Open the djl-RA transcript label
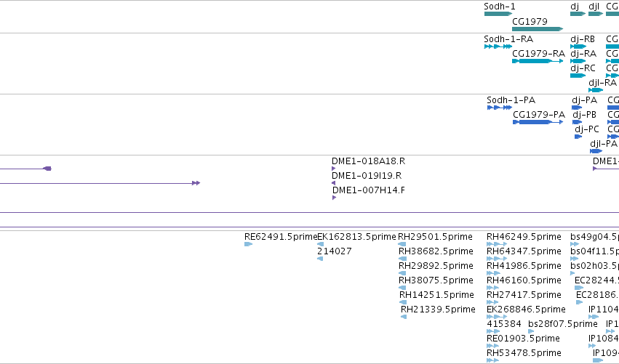619x364 pixels. pyautogui.click(x=602, y=83)
